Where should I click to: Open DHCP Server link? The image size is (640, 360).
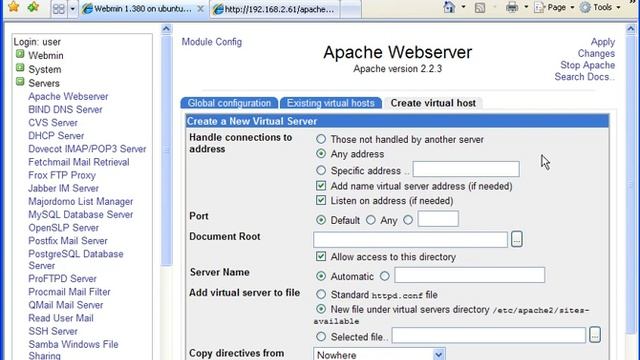tap(56, 136)
